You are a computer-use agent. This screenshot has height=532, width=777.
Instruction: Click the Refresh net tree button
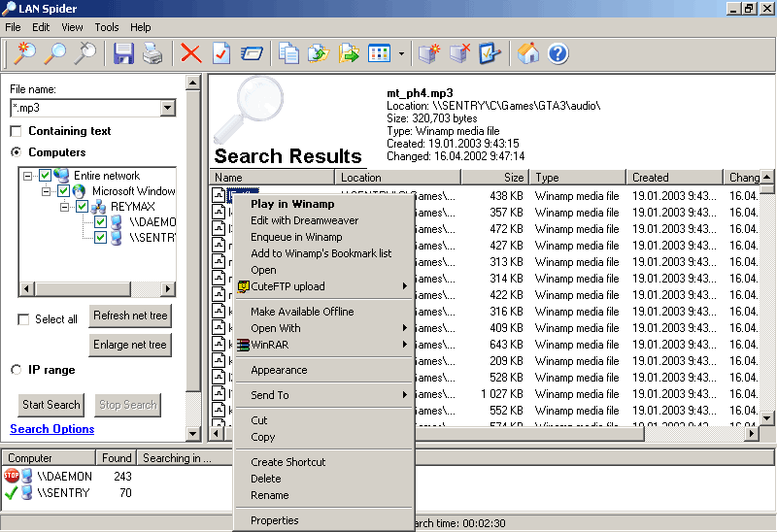(130, 316)
